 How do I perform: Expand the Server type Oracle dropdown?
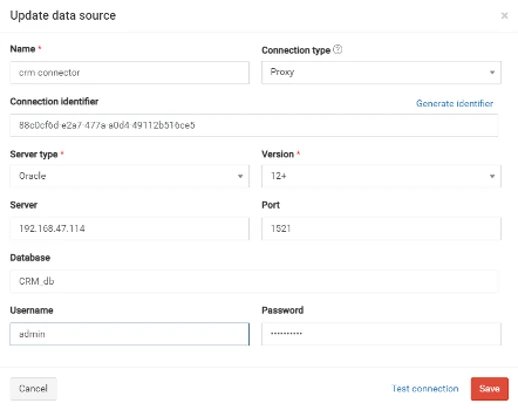[130, 176]
